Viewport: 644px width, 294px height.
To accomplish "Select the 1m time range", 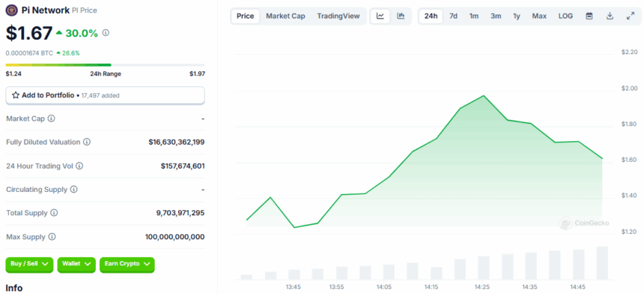I will (x=474, y=16).
